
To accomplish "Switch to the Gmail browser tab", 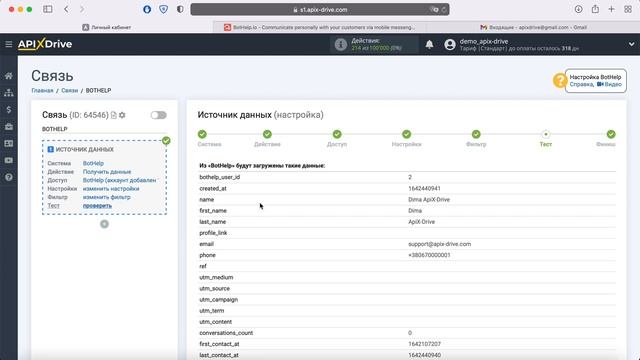I will (533, 27).
